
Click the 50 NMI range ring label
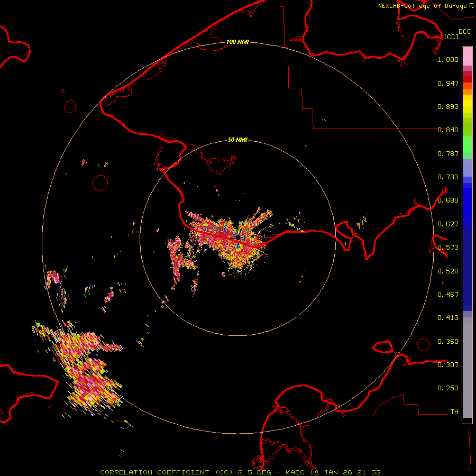[237, 140]
